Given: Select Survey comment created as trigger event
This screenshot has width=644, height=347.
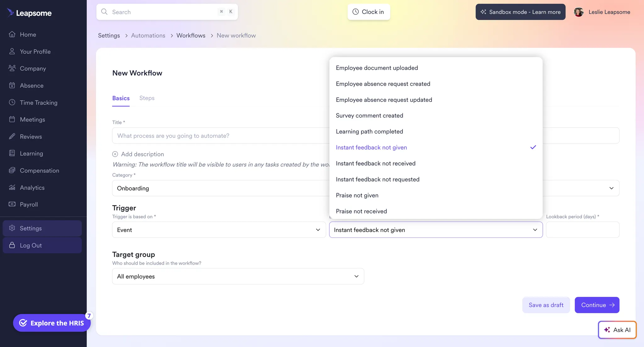Looking at the screenshot, I should tap(369, 115).
